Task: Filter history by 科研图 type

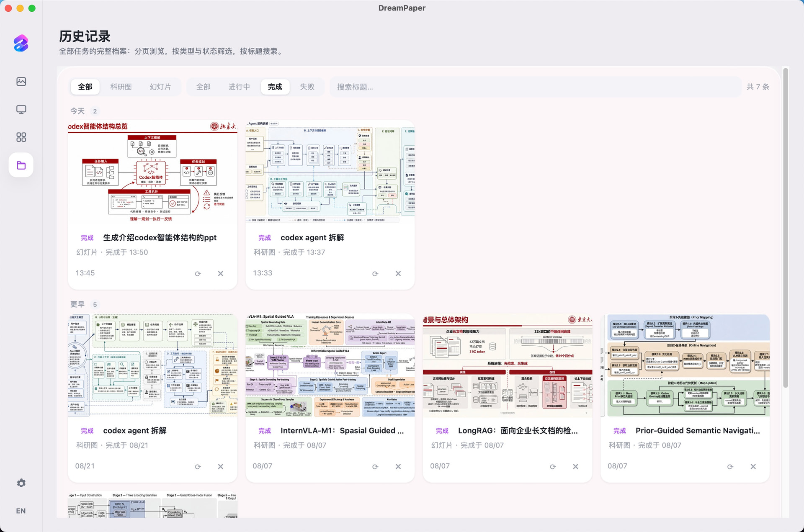Action: pyautogui.click(x=121, y=87)
